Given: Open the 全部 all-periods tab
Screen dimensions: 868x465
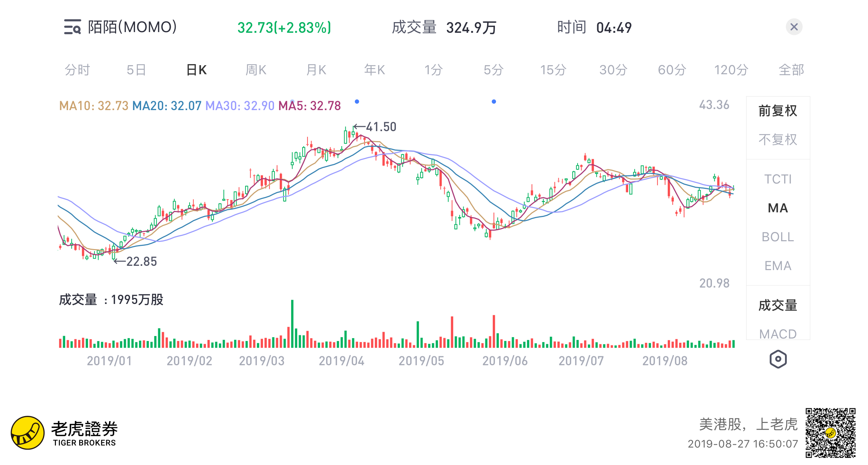Looking at the screenshot, I should [x=791, y=70].
